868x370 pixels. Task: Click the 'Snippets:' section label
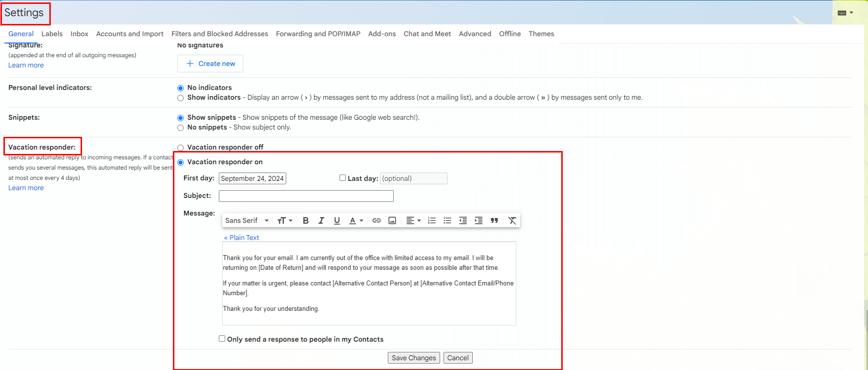pyautogui.click(x=24, y=117)
